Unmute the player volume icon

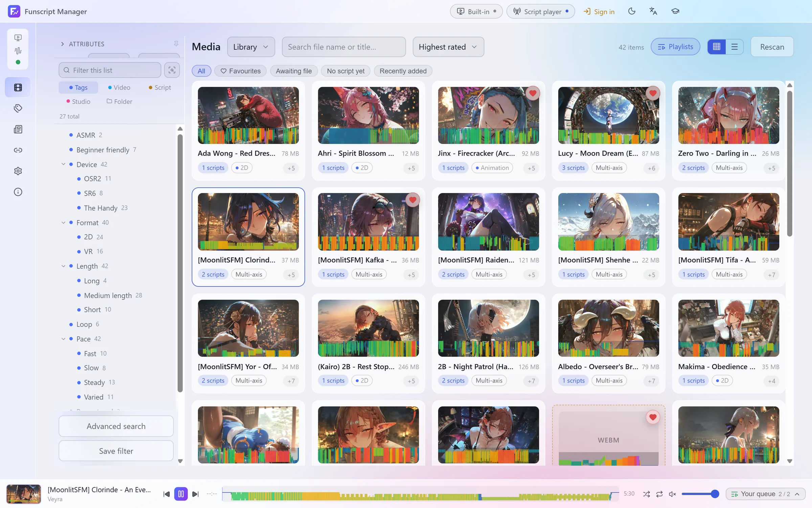(x=672, y=494)
